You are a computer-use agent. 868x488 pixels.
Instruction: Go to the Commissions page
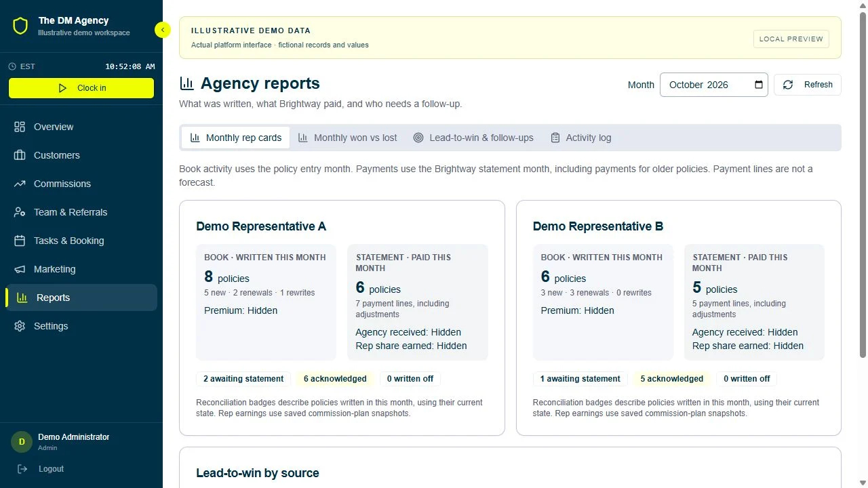(x=81, y=184)
